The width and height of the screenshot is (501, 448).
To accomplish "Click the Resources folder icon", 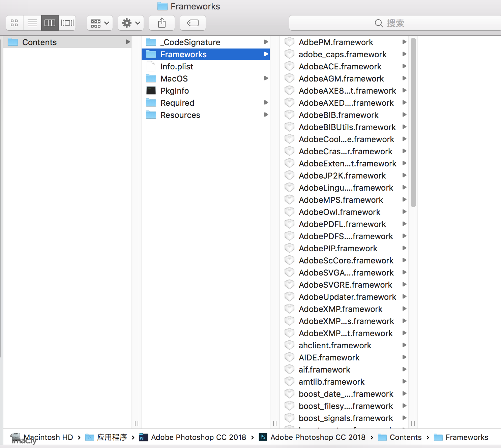I will pyautogui.click(x=151, y=115).
